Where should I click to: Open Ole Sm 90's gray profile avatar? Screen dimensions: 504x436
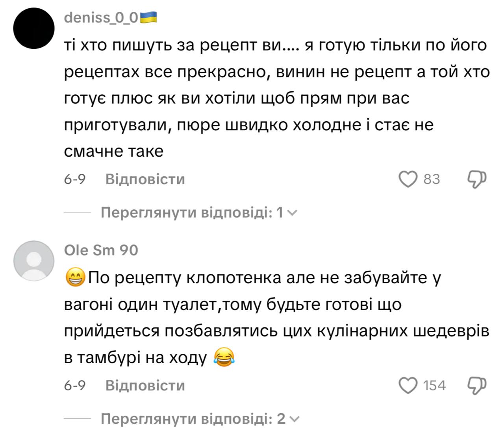point(34,261)
